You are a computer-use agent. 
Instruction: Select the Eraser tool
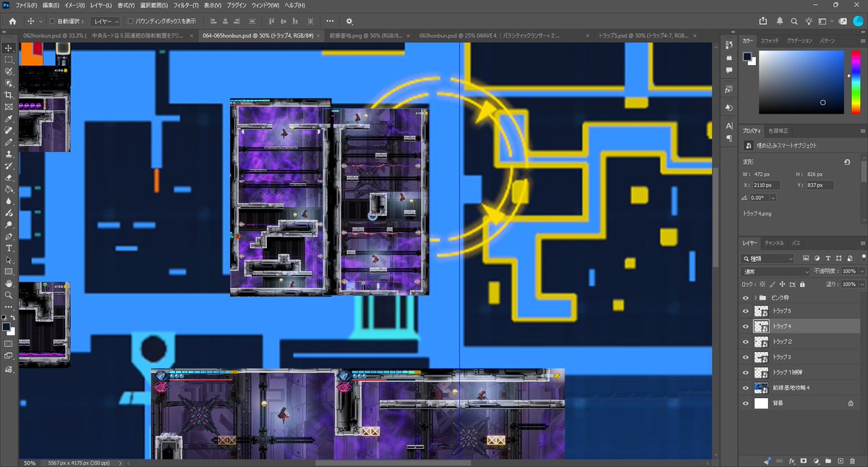9,177
